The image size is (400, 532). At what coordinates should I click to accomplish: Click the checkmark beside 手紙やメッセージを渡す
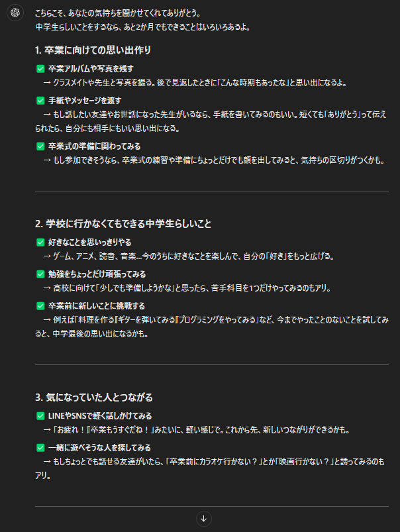pyautogui.click(x=40, y=101)
